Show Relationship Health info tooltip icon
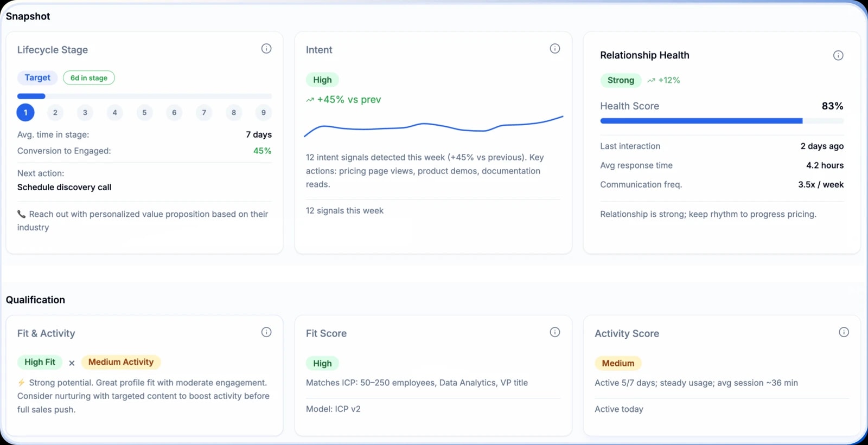Viewport: 868px width, 445px height. tap(838, 55)
